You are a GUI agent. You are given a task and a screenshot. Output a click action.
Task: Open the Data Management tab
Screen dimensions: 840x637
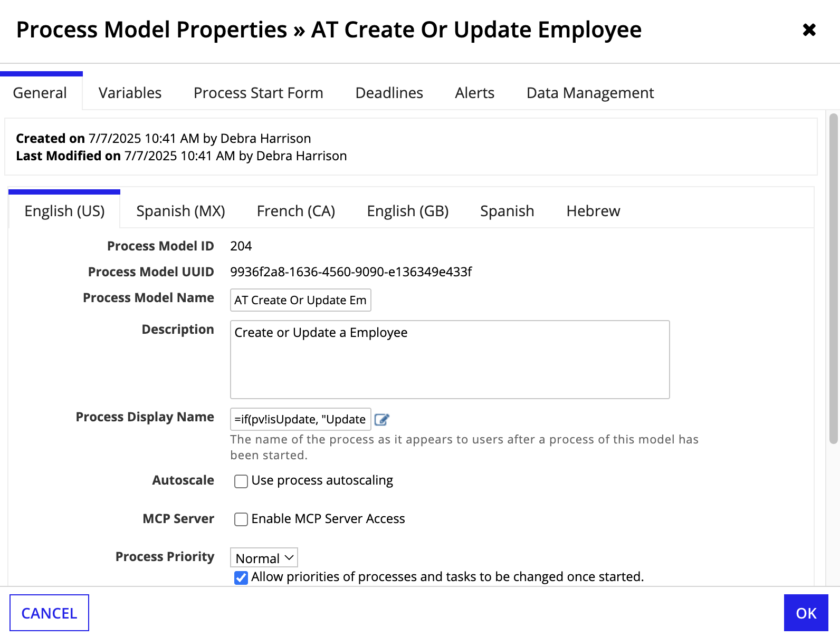(x=590, y=93)
